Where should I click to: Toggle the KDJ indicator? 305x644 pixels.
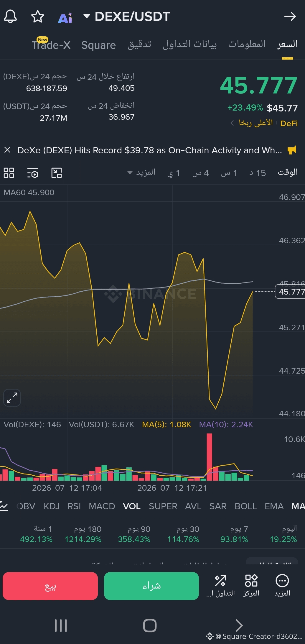(x=52, y=506)
